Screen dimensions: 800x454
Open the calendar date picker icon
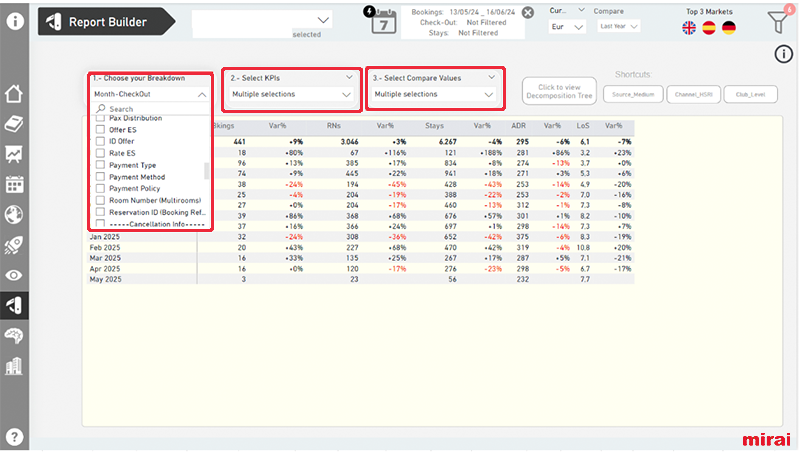(x=383, y=21)
